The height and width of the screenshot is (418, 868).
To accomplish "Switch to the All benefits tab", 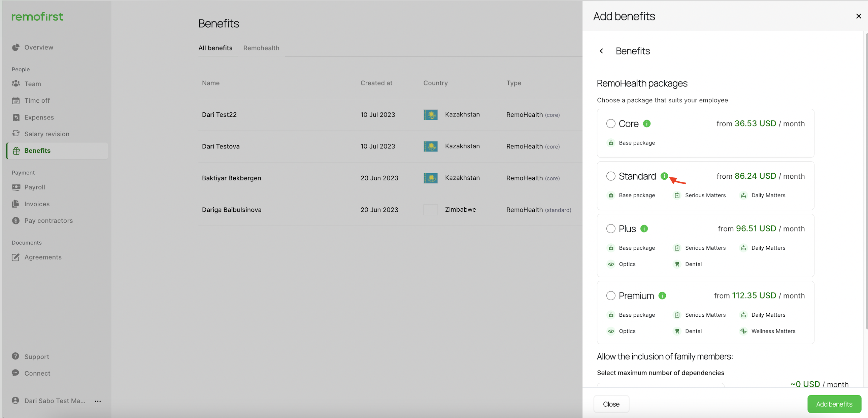I will (215, 48).
